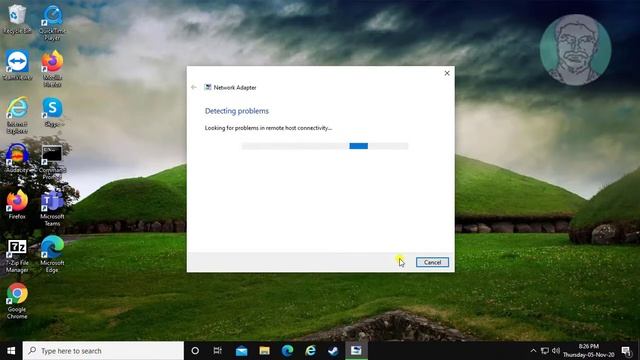Open Microsoft Teams desktop shortcut
The height and width of the screenshot is (360, 640).
click(52, 208)
